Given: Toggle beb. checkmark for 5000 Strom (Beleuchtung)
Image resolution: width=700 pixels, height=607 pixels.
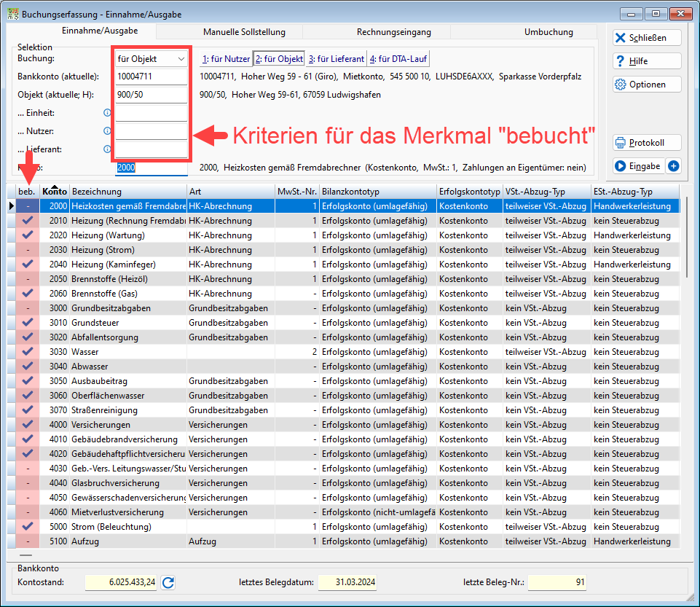Looking at the screenshot, I should (x=28, y=527).
